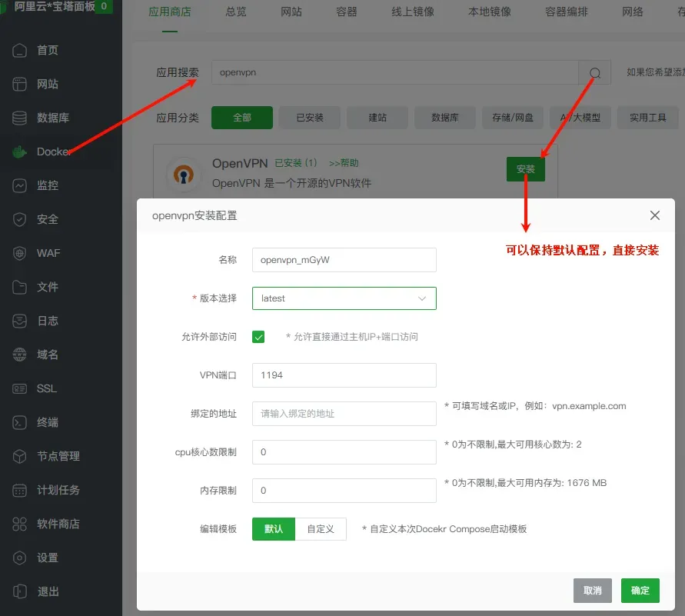Click the OpenVPN app logo

click(x=182, y=173)
